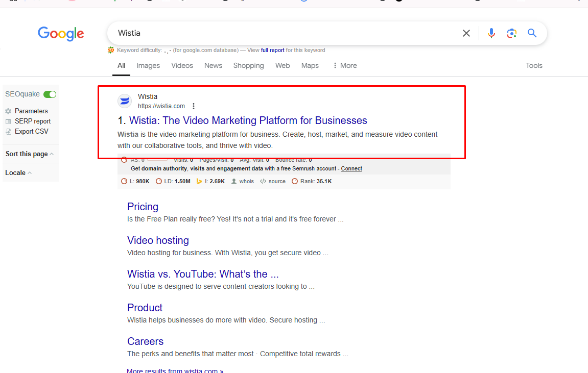Clear the search box with X icon
The image size is (588, 373).
466,33
